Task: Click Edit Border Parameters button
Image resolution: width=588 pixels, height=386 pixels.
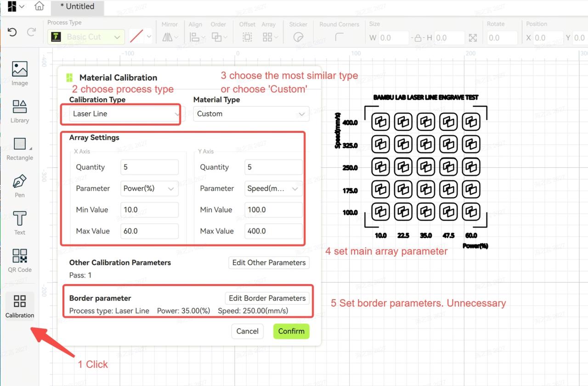Action: [267, 298]
